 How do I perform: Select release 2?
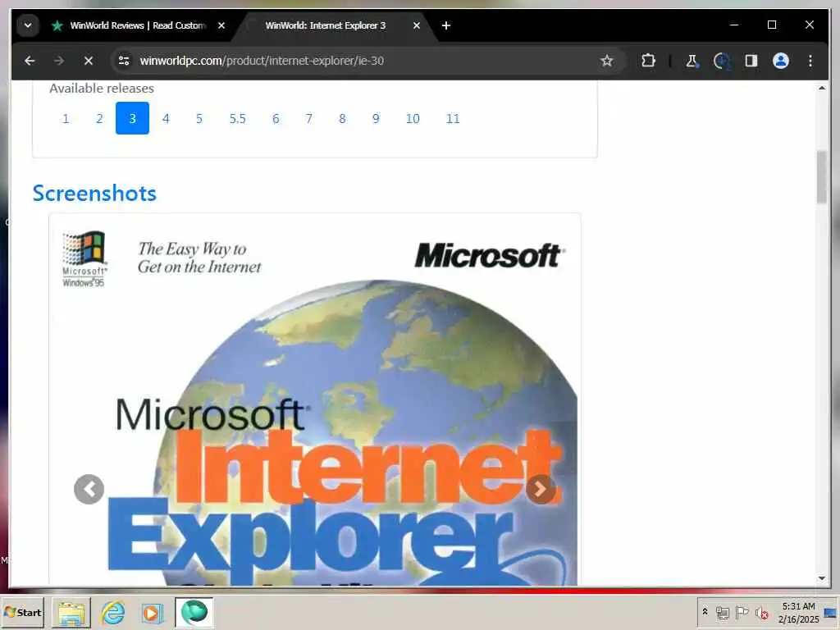coord(99,118)
